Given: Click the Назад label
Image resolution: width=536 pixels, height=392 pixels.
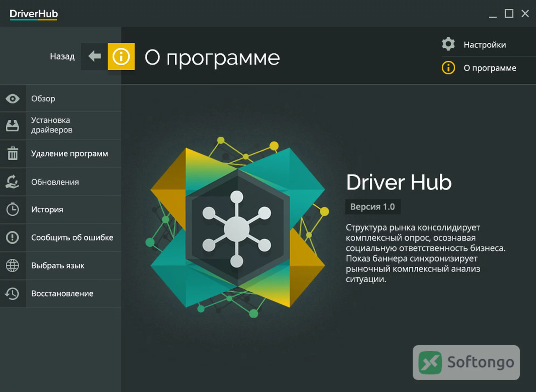Looking at the screenshot, I should 62,56.
